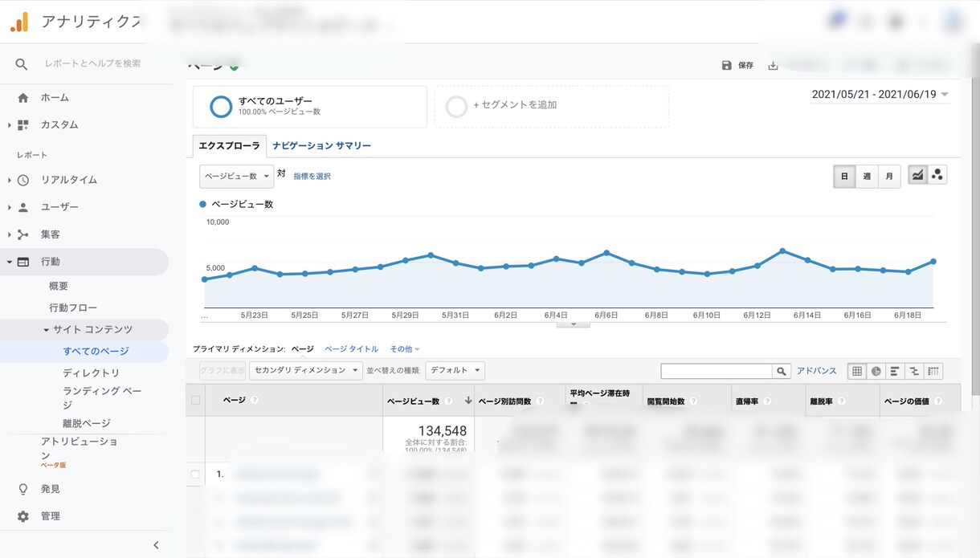Screen dimensions: 980x558
Task: Open ディレクトリ report
Action: click(91, 373)
